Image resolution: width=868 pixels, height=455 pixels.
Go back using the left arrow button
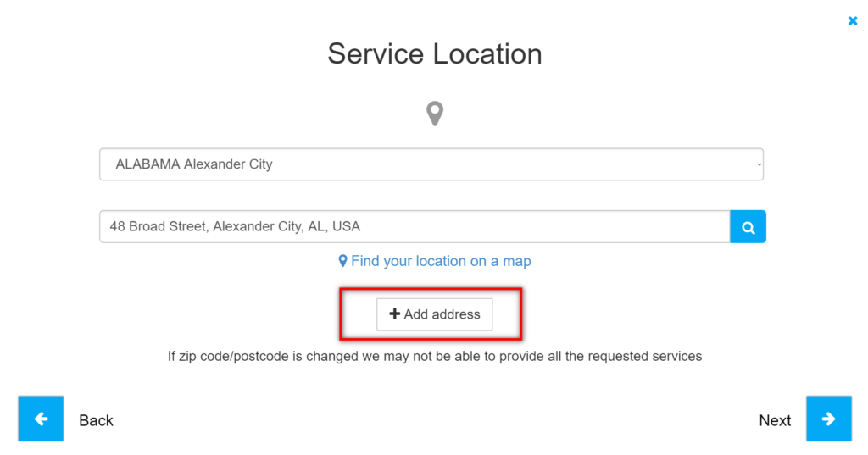click(x=41, y=419)
